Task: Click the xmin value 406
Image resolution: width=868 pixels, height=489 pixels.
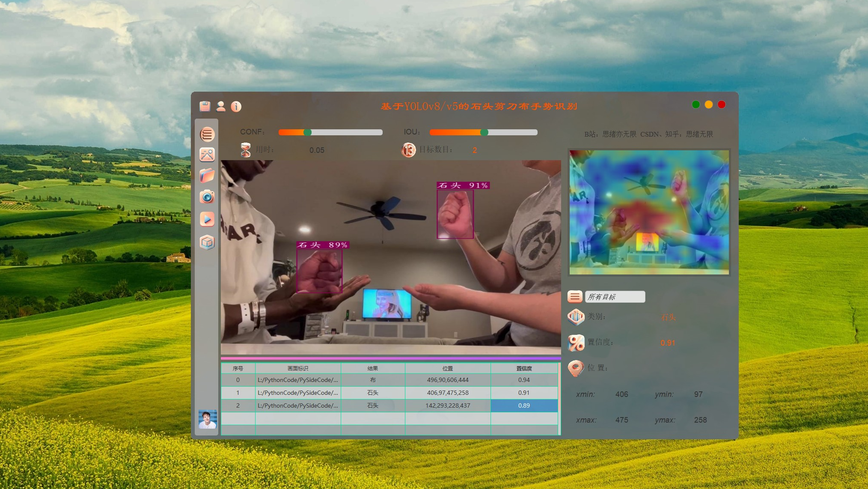Action: [x=622, y=394]
